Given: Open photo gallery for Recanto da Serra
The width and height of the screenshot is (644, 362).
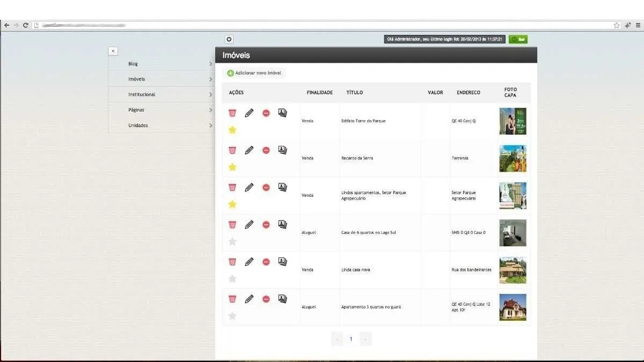Looking at the screenshot, I should point(283,150).
